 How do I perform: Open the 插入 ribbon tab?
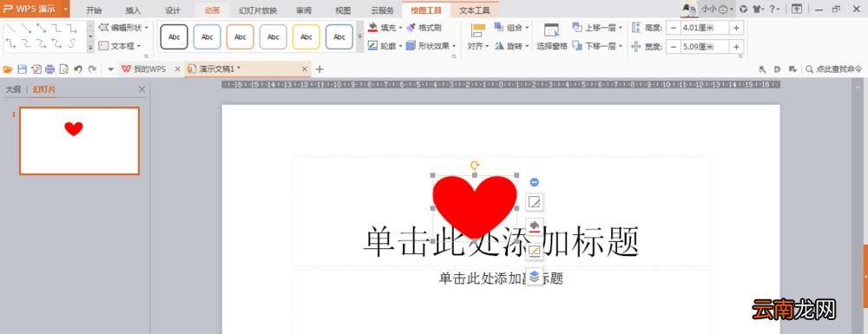[x=133, y=10]
